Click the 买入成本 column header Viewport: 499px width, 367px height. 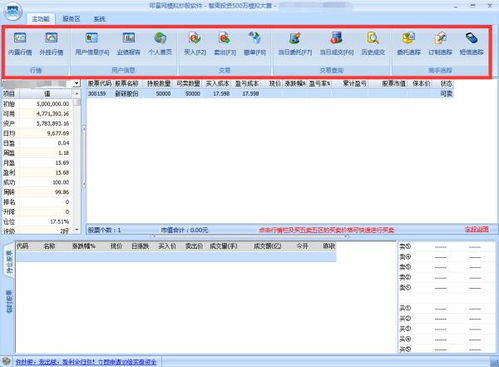[217, 84]
